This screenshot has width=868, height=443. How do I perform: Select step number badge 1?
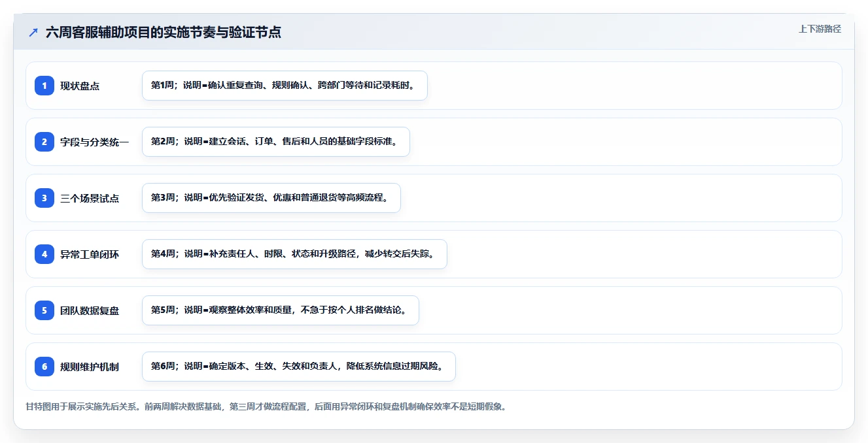click(44, 86)
